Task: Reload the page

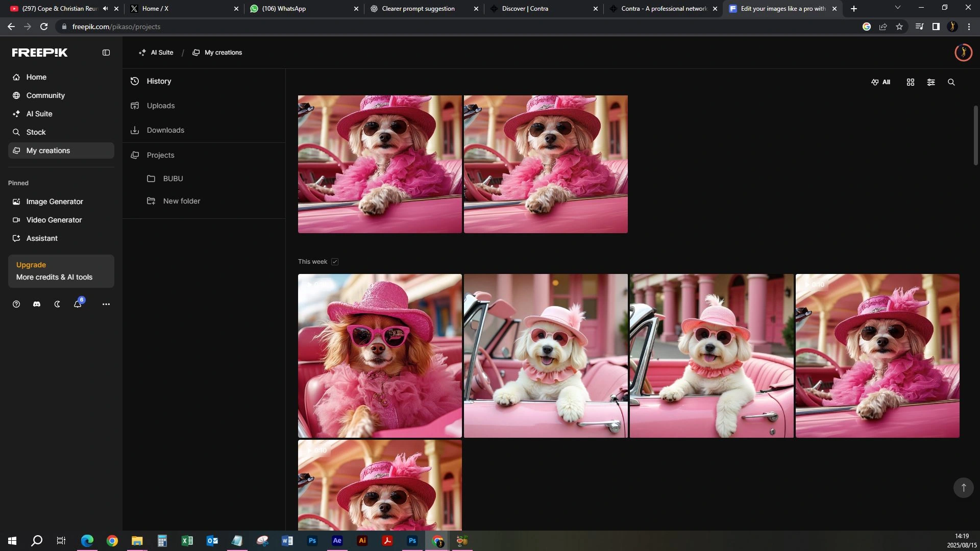Action: (x=44, y=27)
